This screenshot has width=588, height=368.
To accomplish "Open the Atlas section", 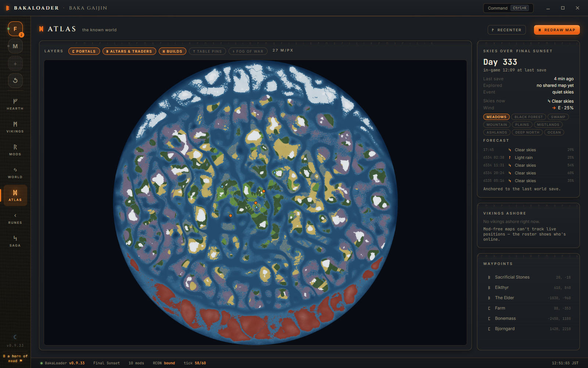I will [x=15, y=195].
